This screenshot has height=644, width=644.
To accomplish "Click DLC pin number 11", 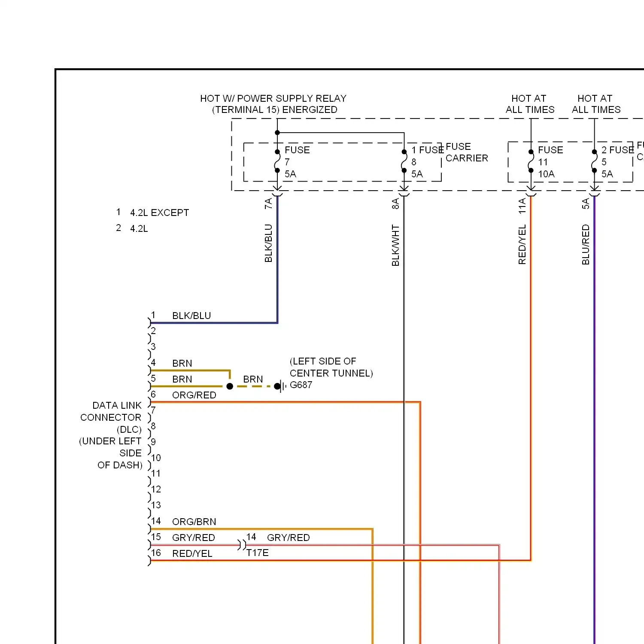I will [x=156, y=473].
